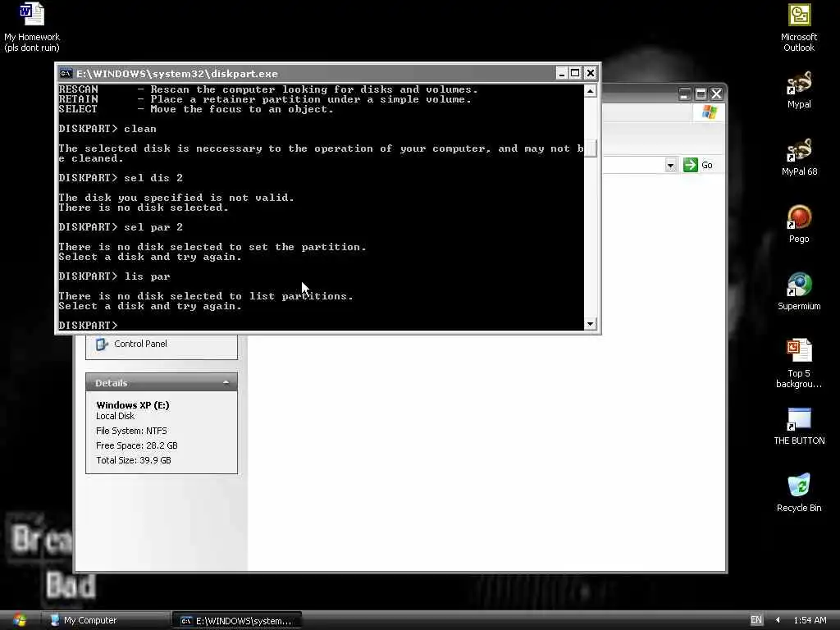Click the EN language indicator

(756, 620)
